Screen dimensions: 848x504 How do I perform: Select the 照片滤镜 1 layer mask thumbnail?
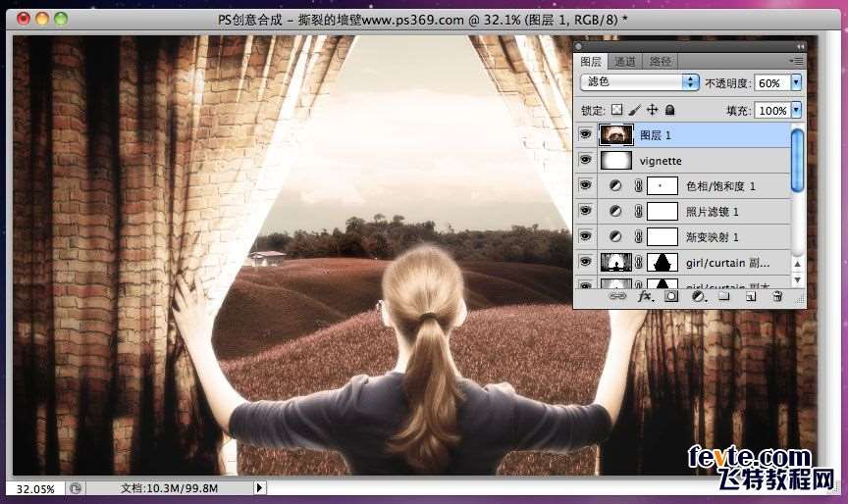[662, 211]
